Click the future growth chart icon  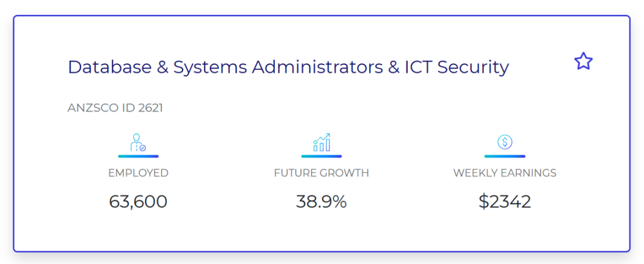(321, 142)
